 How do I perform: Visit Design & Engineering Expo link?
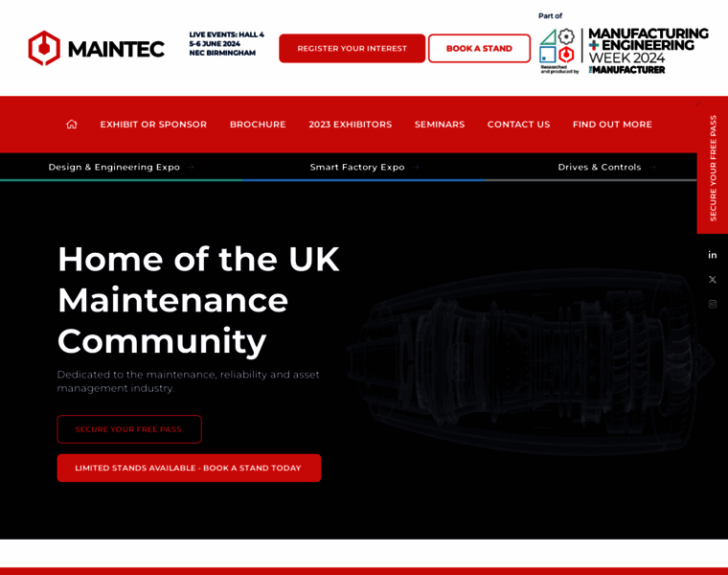(114, 167)
